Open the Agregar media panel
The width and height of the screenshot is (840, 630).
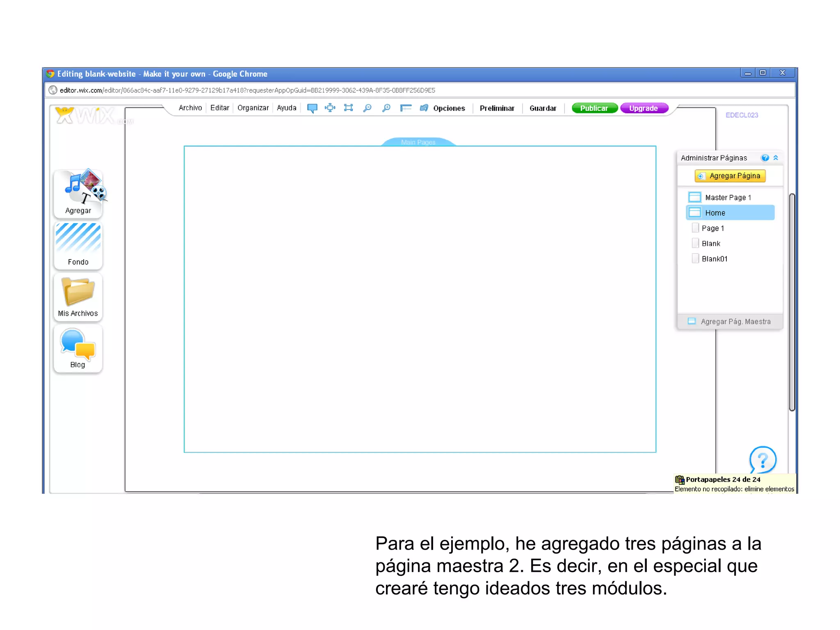click(78, 194)
